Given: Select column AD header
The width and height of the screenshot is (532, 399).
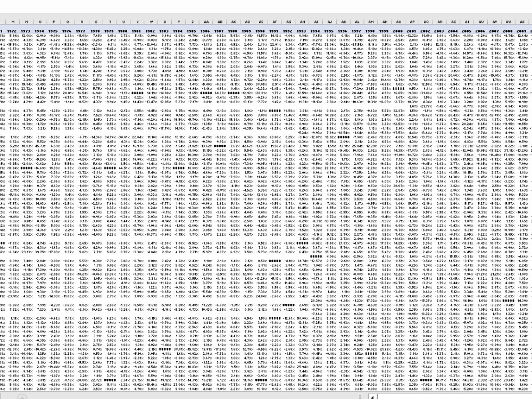Looking at the screenshot, I should coord(247,22).
